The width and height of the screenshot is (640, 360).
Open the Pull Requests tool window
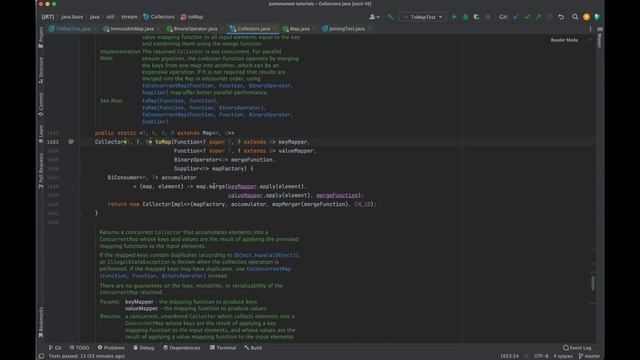point(41,171)
